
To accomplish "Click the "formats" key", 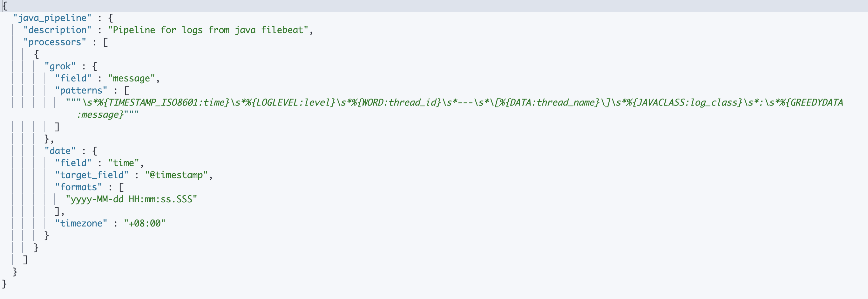I will (x=78, y=187).
